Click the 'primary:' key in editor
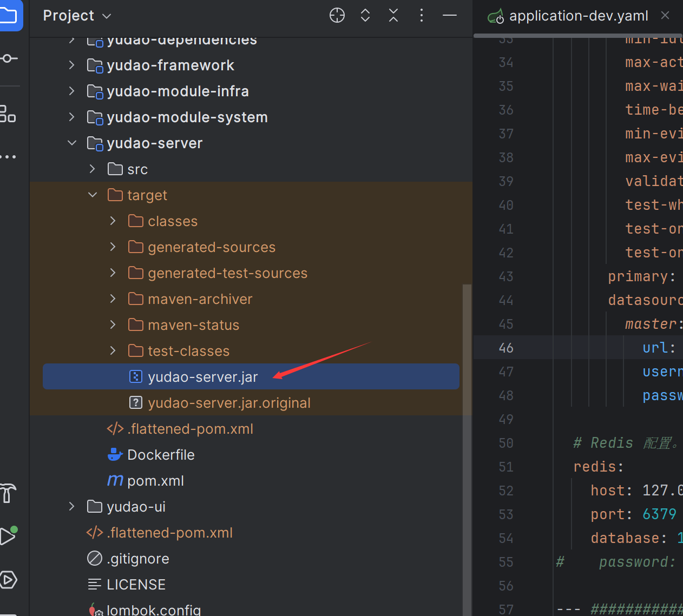The height and width of the screenshot is (616, 683). pos(642,276)
